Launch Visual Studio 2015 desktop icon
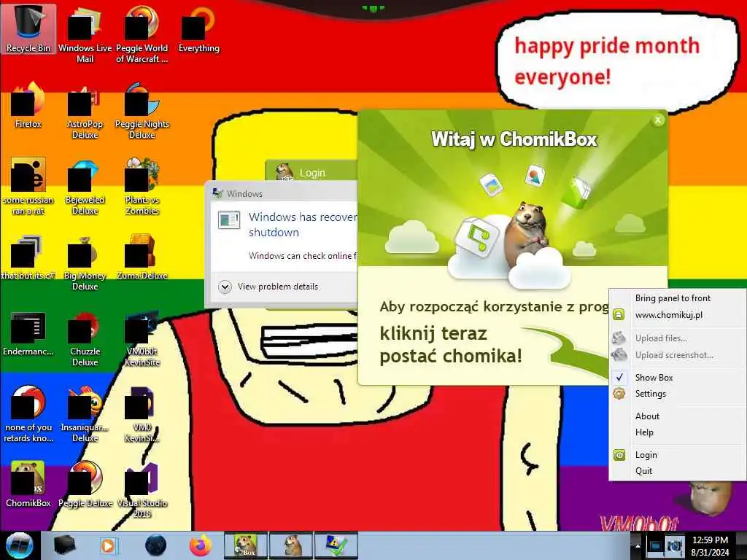The height and width of the screenshot is (560, 747). coord(142,491)
